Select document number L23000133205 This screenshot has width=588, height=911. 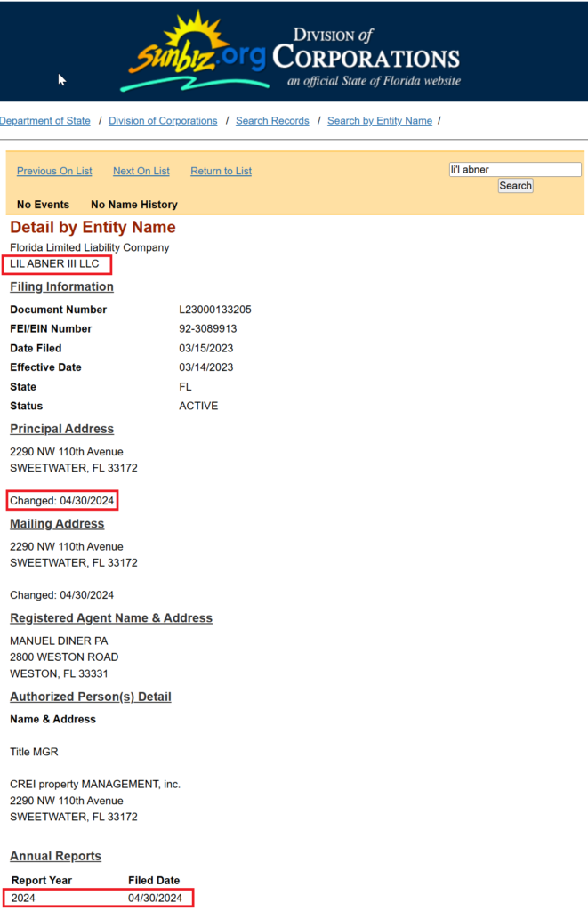click(x=215, y=310)
